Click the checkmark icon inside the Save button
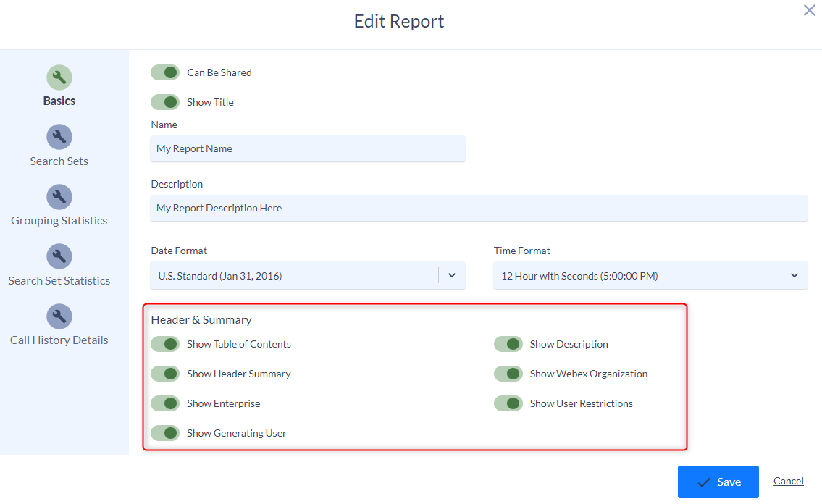 point(703,482)
